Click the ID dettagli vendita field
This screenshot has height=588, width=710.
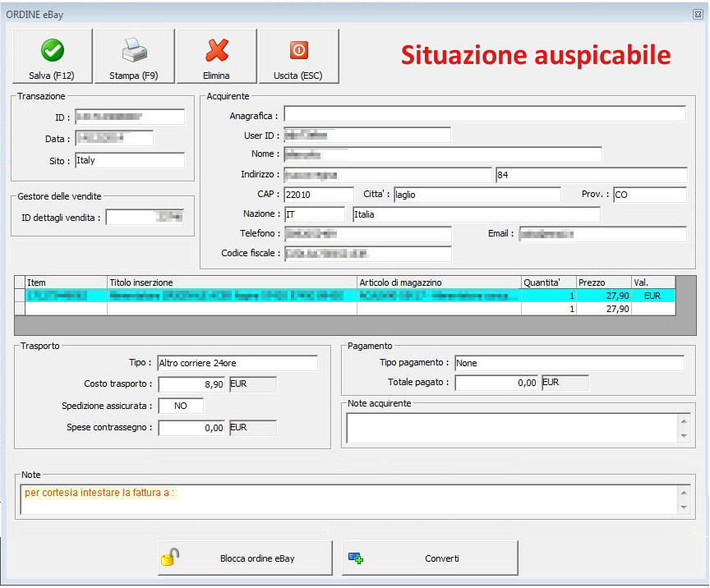145,218
